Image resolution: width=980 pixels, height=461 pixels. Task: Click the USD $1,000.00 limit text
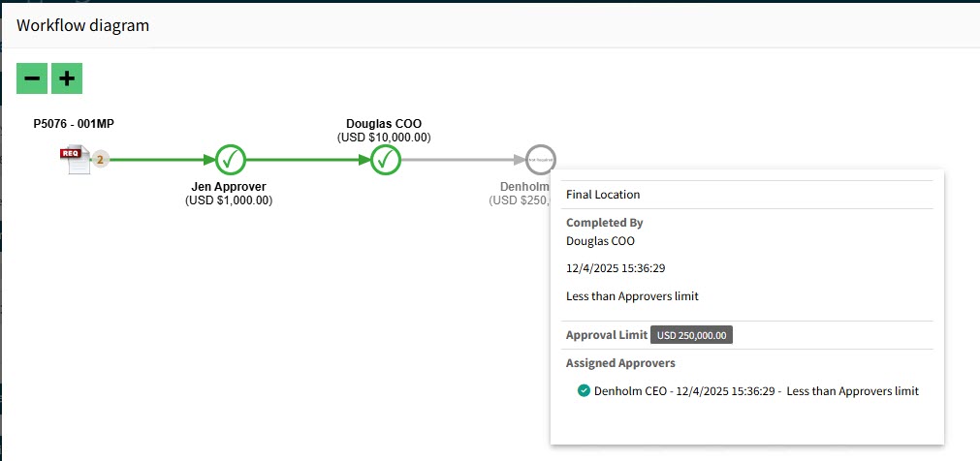pyautogui.click(x=229, y=200)
